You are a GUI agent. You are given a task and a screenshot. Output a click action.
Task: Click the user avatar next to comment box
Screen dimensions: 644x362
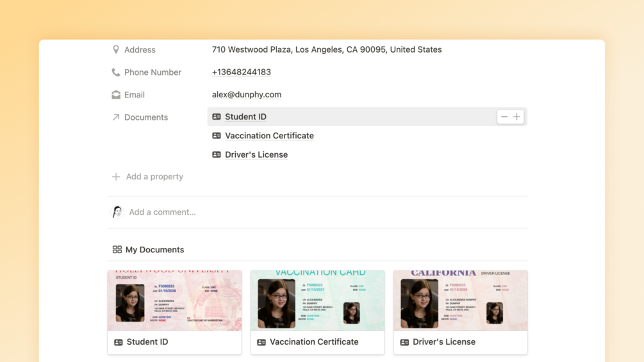pyautogui.click(x=117, y=212)
